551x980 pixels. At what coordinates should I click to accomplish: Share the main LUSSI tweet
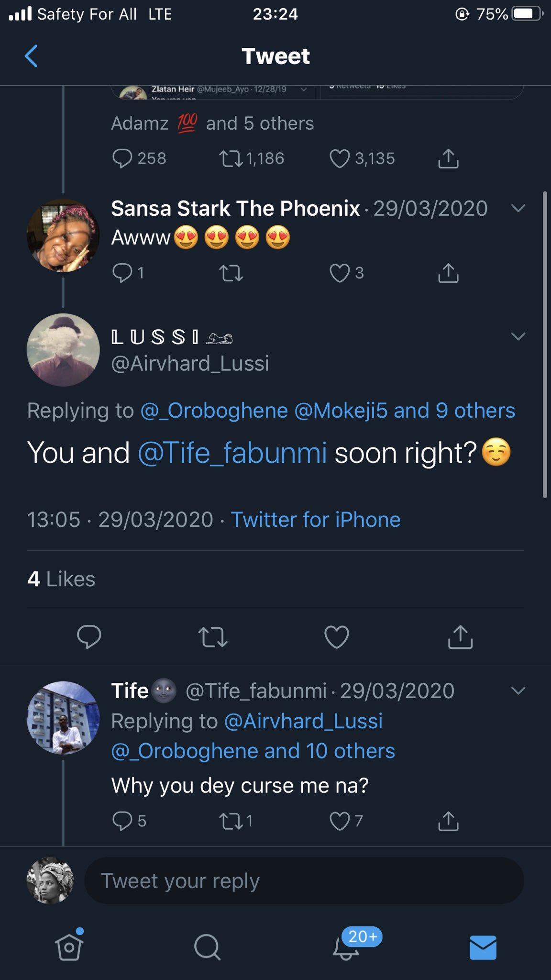(460, 637)
